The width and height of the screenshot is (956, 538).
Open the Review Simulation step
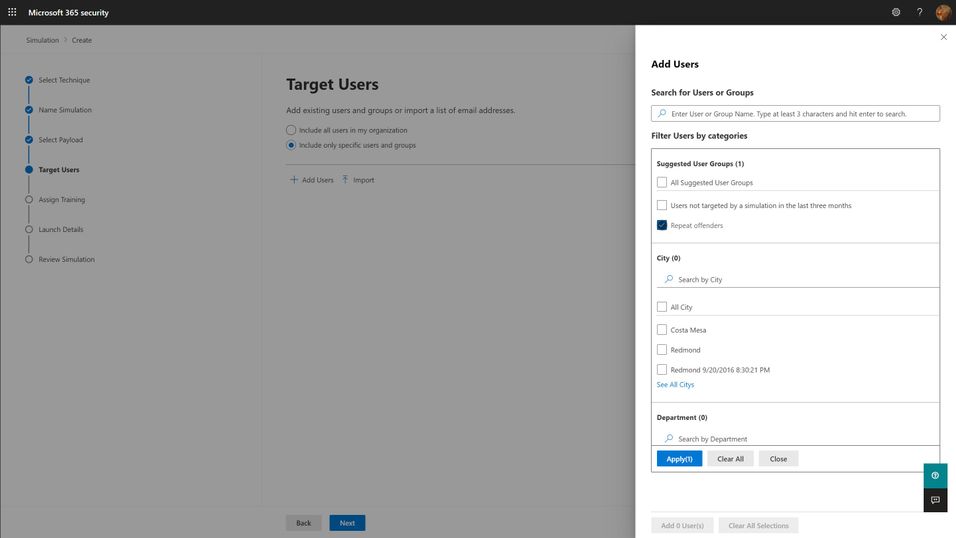[66, 259]
